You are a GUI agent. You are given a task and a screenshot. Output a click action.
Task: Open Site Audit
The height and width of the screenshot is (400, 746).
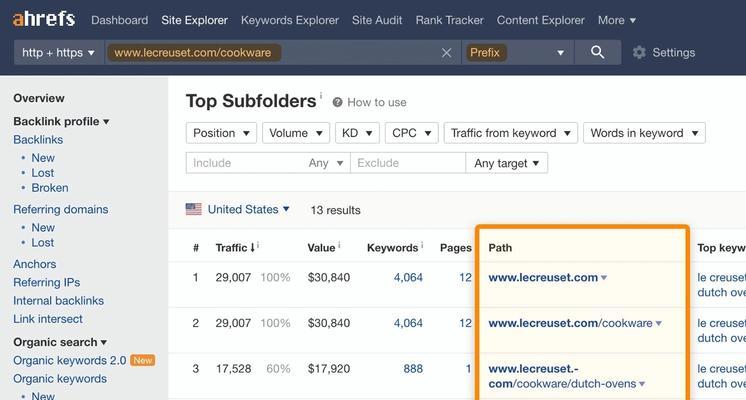(x=377, y=20)
